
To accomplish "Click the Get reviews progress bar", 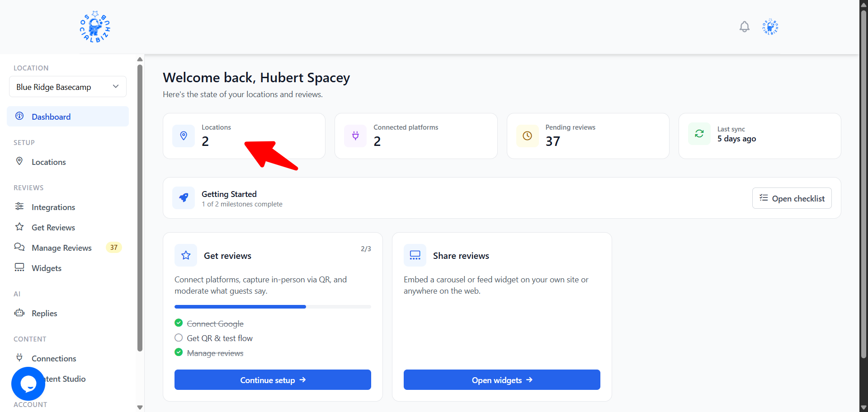I will point(273,307).
